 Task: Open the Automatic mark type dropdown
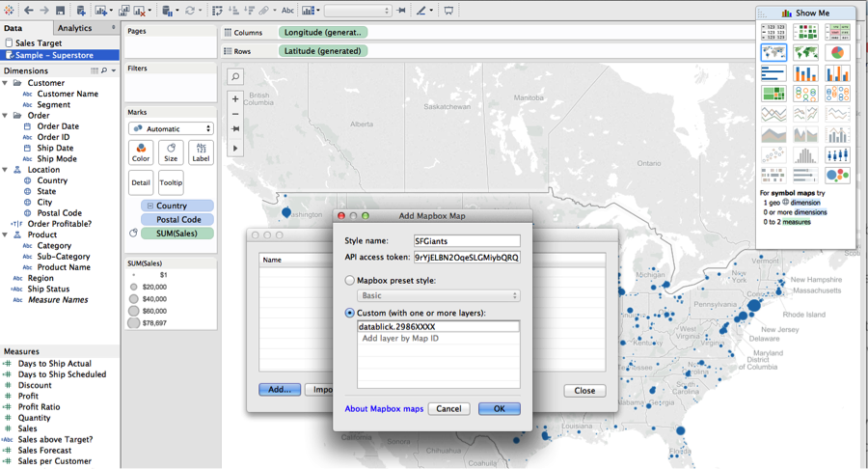coord(171,128)
